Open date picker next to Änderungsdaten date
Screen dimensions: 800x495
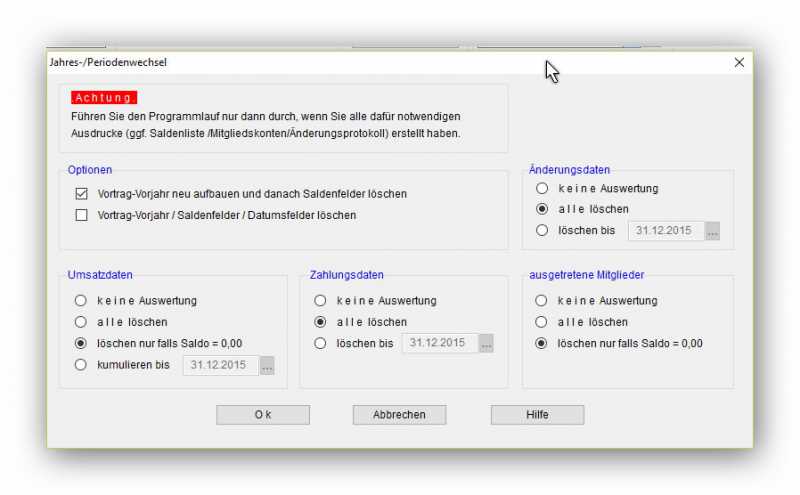pyautogui.click(x=712, y=231)
